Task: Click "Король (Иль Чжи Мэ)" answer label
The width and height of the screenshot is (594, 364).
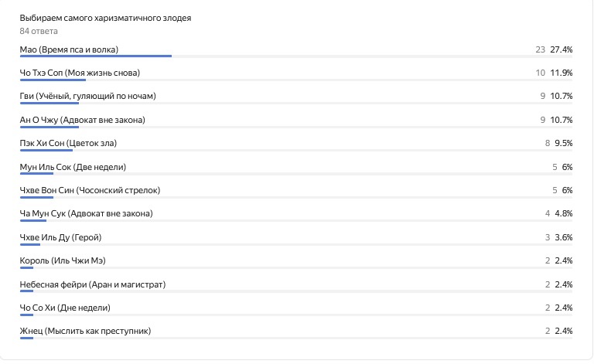Action: [x=67, y=260]
